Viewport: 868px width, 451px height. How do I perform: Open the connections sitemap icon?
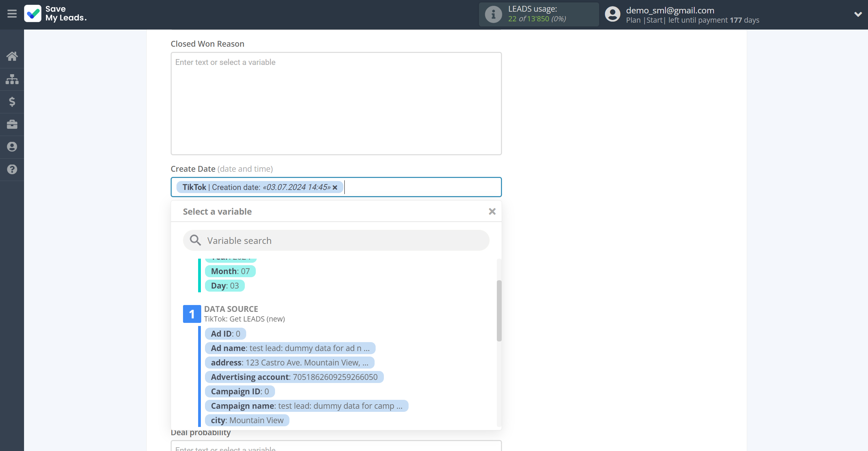[x=12, y=79]
